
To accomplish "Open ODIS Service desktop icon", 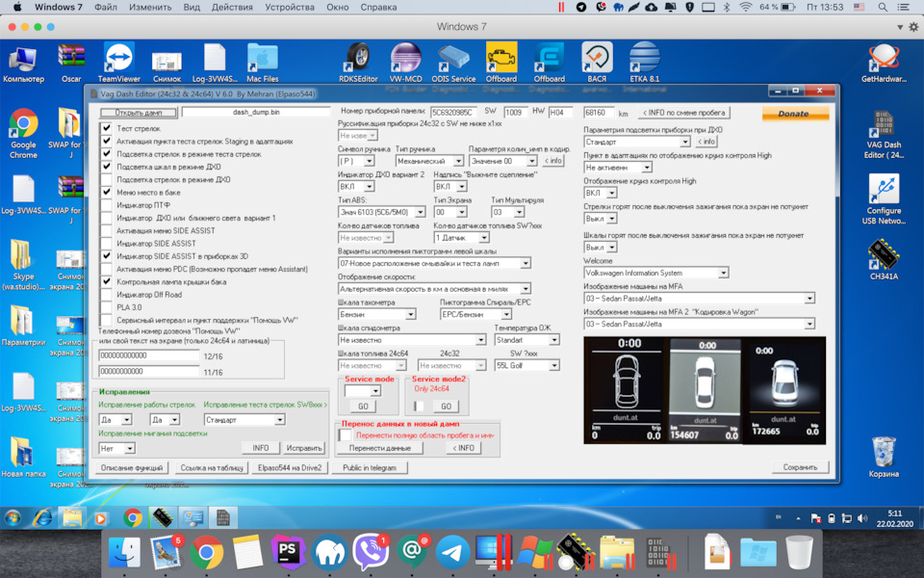I will [x=453, y=62].
